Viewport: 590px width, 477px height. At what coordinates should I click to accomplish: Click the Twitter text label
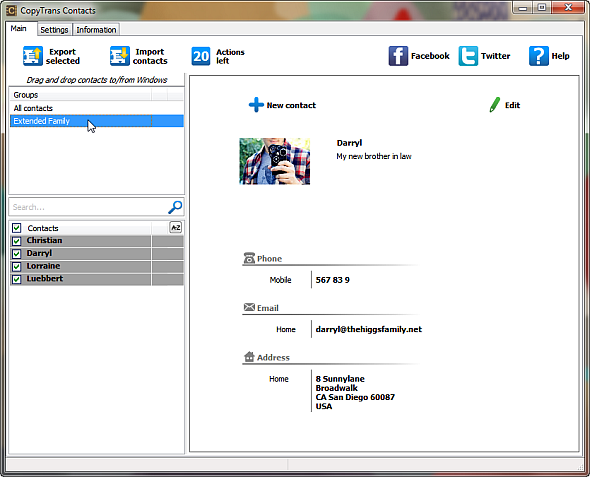point(496,56)
